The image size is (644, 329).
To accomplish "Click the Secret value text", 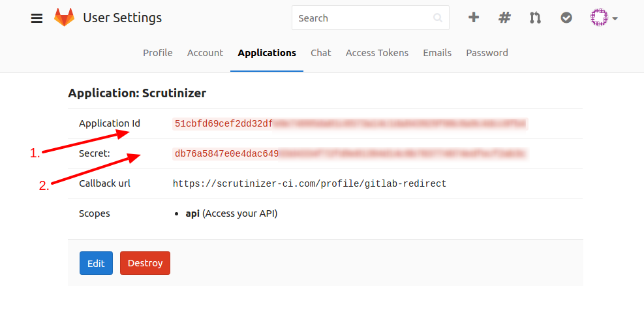I will pyautogui.click(x=350, y=153).
